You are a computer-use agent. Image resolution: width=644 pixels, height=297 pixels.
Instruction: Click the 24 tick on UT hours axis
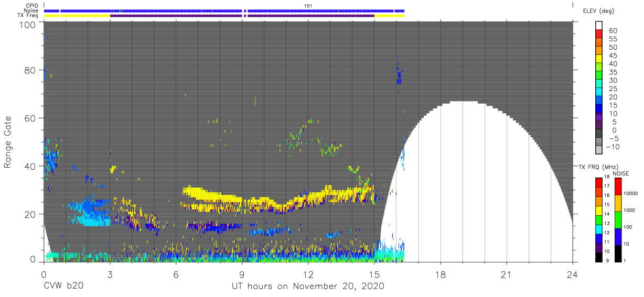[x=573, y=274]
